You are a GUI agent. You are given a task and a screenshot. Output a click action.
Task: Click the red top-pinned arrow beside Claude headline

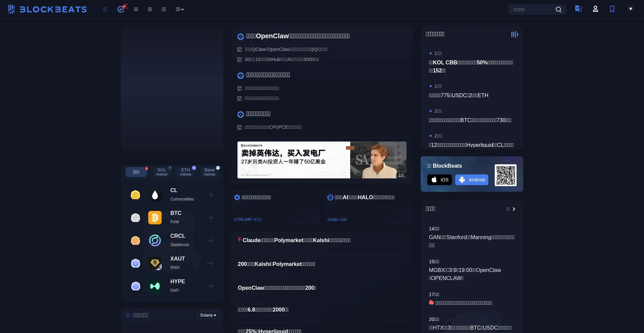239,240
